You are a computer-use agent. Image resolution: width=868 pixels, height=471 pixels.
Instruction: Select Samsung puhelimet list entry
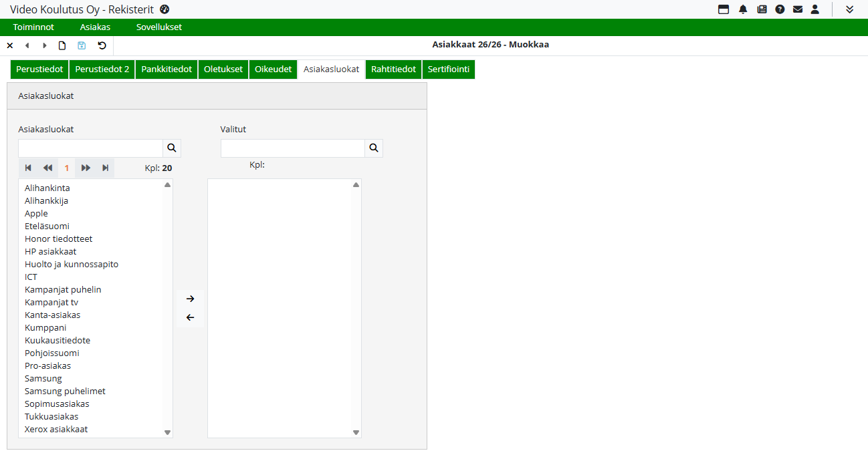[x=65, y=391]
